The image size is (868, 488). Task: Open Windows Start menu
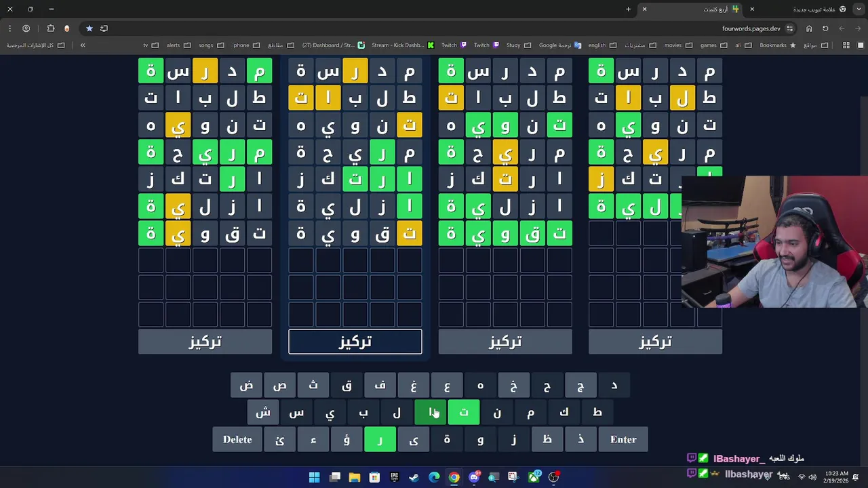(x=315, y=477)
